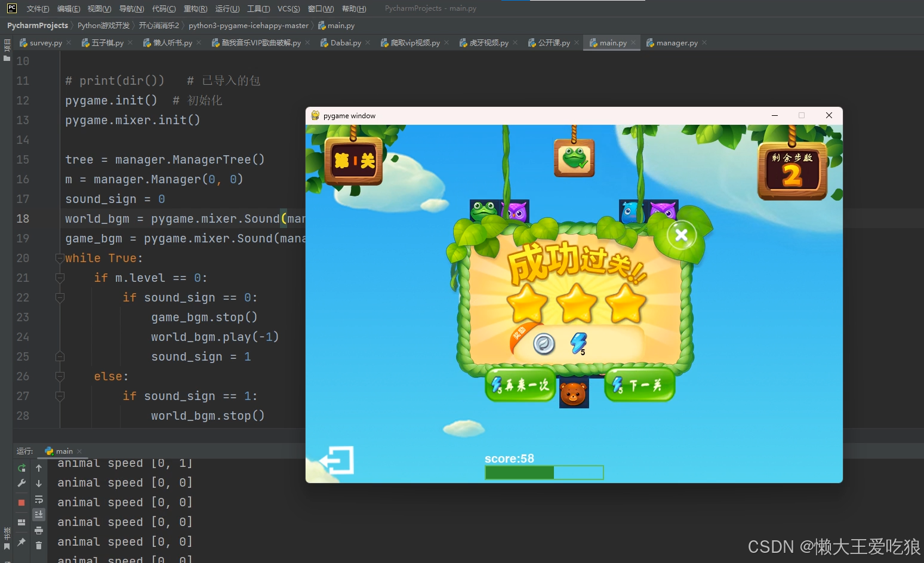Print the Run console output
The height and width of the screenshot is (563, 924).
point(39,530)
